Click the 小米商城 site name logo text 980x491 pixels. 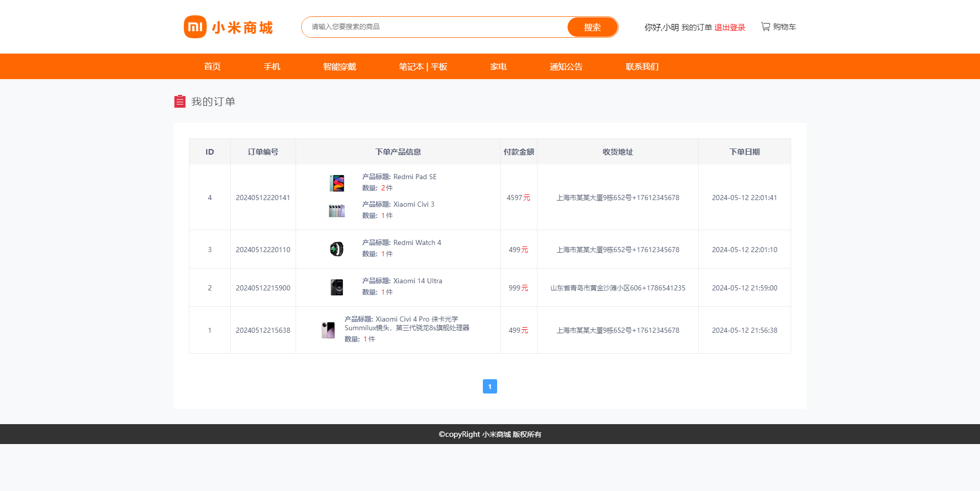coord(242,28)
